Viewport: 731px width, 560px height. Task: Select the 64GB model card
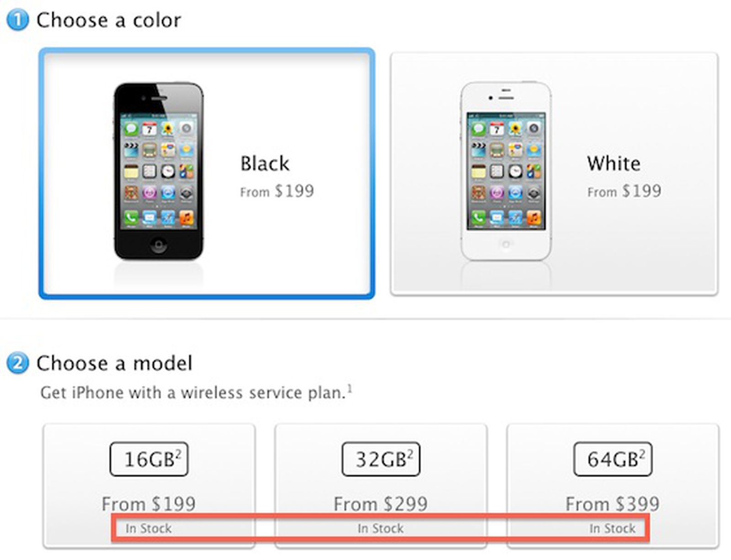click(x=612, y=484)
